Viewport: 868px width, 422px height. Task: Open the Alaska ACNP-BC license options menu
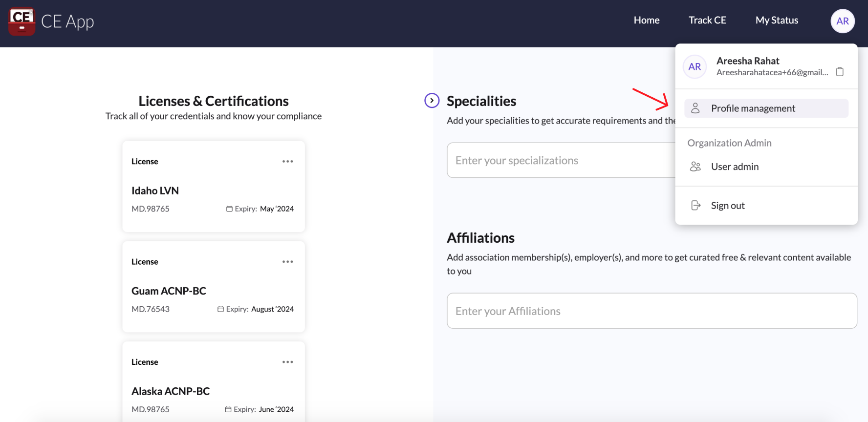[288, 362]
